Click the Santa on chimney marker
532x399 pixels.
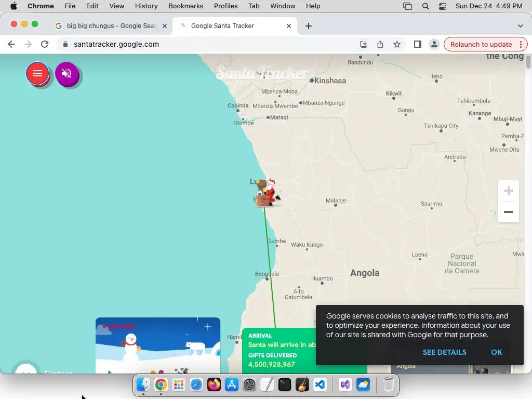[268, 192]
